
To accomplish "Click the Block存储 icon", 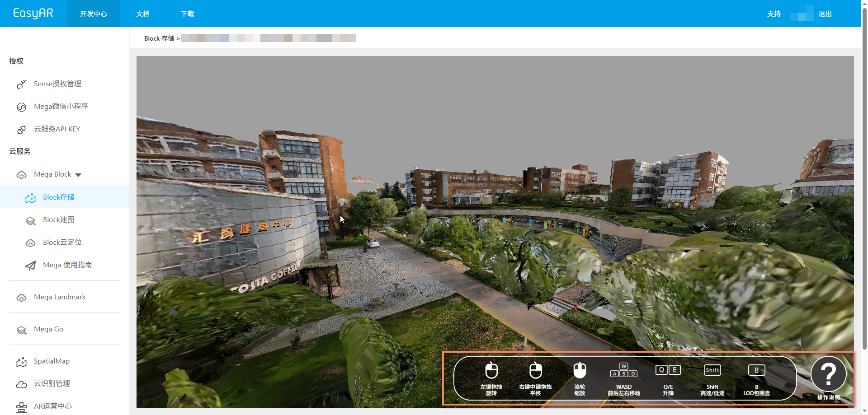I will coord(30,198).
